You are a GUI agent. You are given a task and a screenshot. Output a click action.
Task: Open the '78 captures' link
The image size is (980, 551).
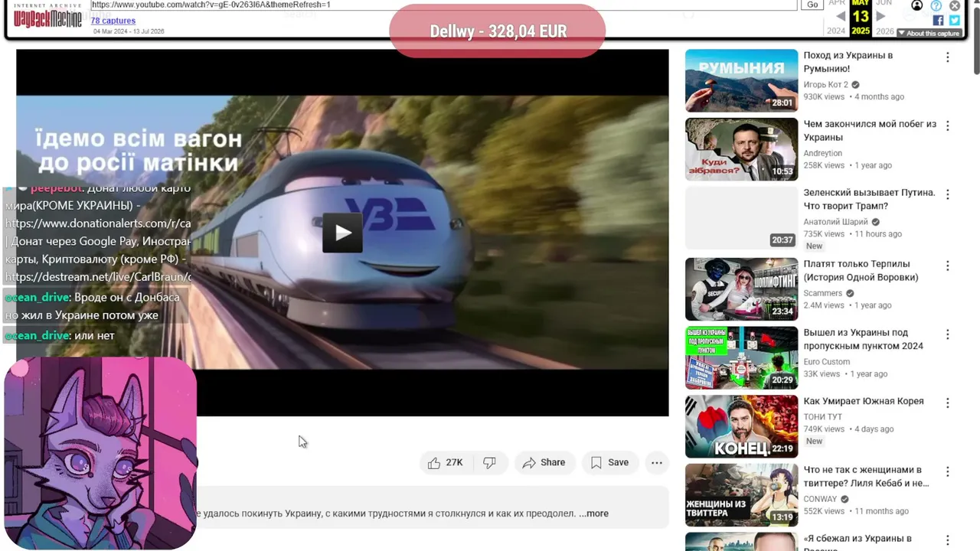tap(113, 21)
